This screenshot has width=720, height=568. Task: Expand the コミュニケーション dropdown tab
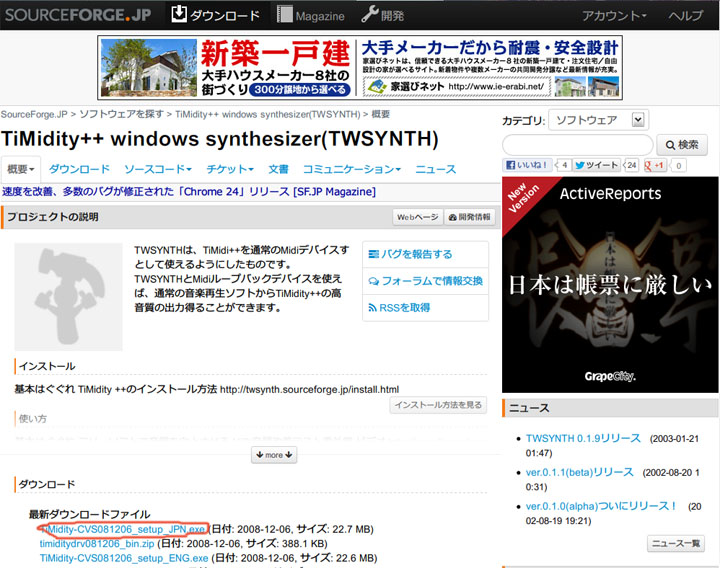pyautogui.click(x=352, y=169)
